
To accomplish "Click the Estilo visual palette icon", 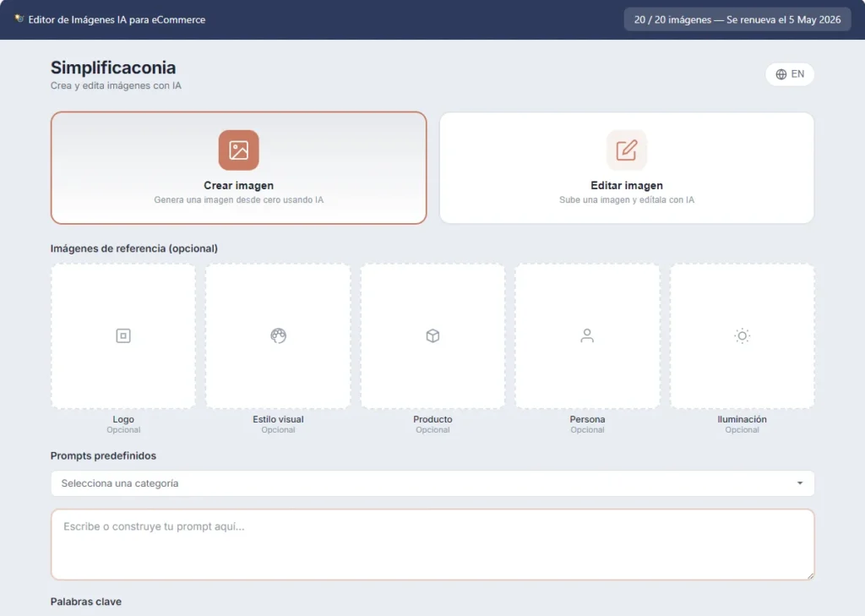I will [x=278, y=336].
